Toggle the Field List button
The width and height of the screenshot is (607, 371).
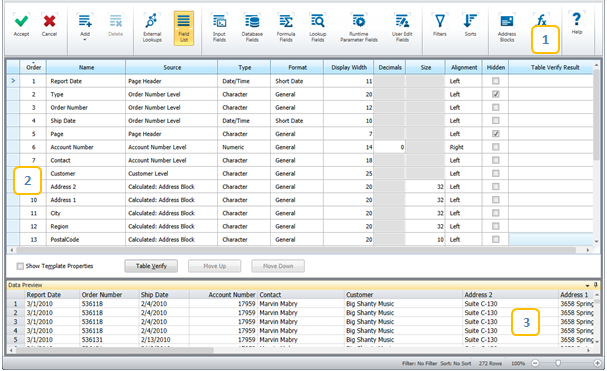(x=184, y=28)
